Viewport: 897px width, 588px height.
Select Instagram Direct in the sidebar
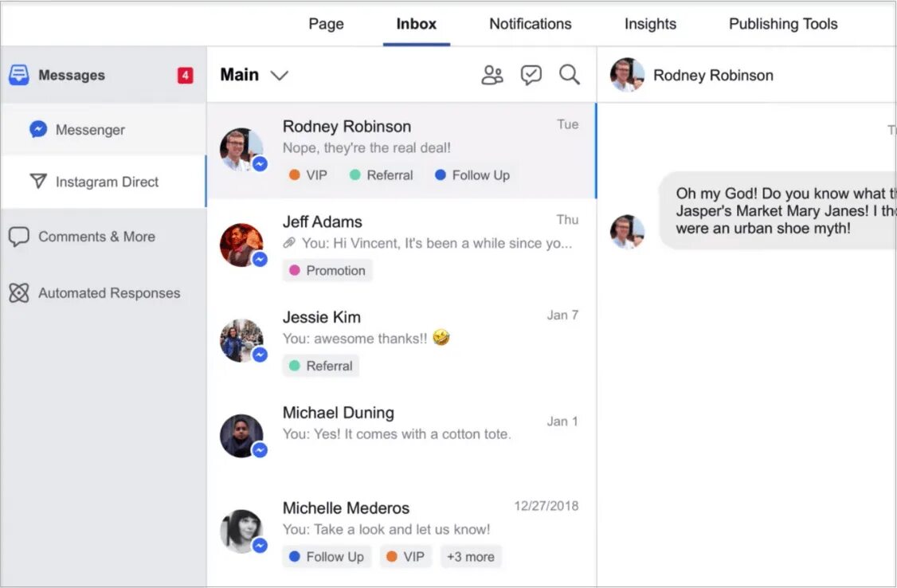click(x=104, y=182)
